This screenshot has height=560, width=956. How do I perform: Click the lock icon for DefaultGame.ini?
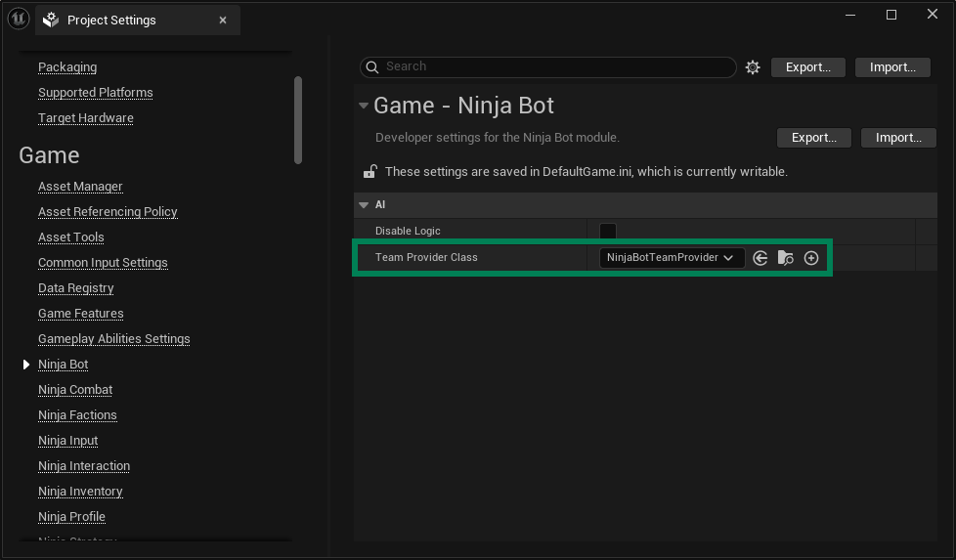(370, 172)
